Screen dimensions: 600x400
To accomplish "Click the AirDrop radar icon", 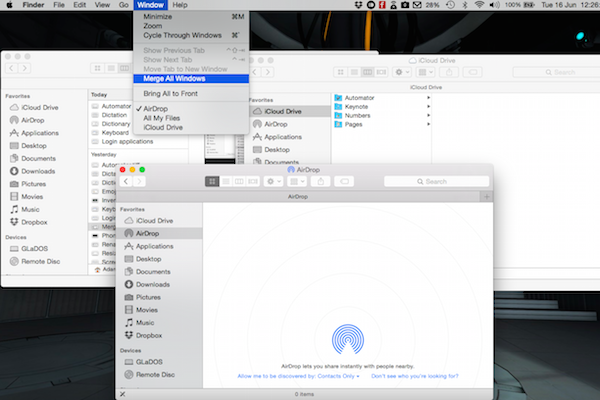I will coord(348,339).
